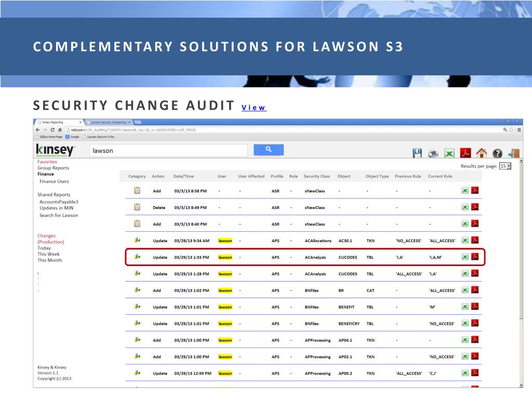Image resolution: width=532 pixels, height=399 pixels.
Task: Reload the page with browser refresh icon
Action: 52,130
